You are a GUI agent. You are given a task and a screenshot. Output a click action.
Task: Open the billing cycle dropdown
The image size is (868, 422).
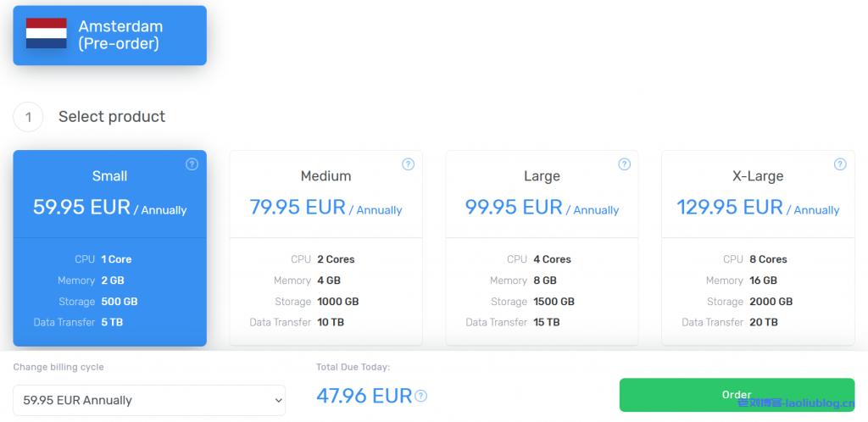pyautogui.click(x=148, y=400)
